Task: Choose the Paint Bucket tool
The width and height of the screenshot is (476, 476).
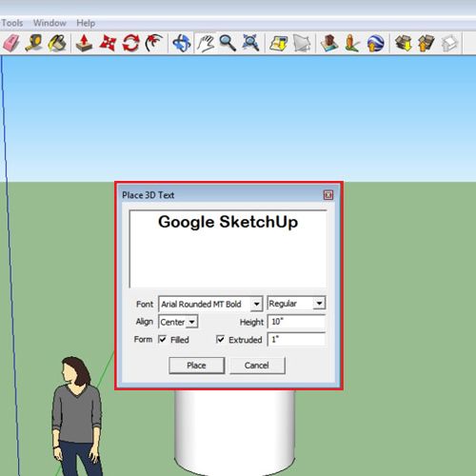Action: (x=57, y=43)
